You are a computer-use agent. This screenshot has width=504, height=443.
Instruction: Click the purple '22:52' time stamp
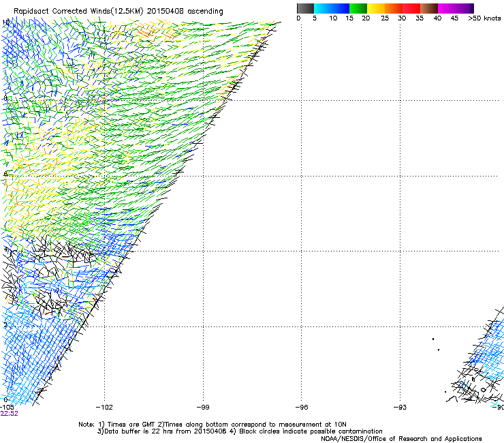(9, 414)
